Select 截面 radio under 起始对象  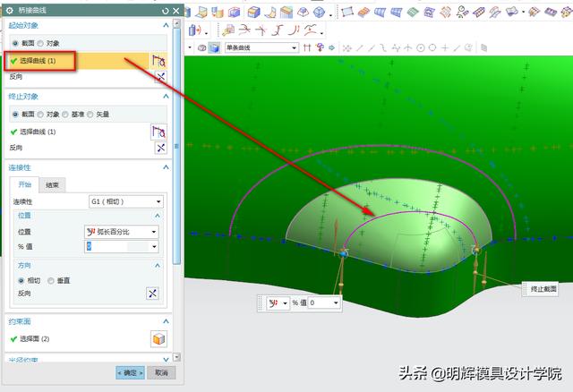(15, 43)
